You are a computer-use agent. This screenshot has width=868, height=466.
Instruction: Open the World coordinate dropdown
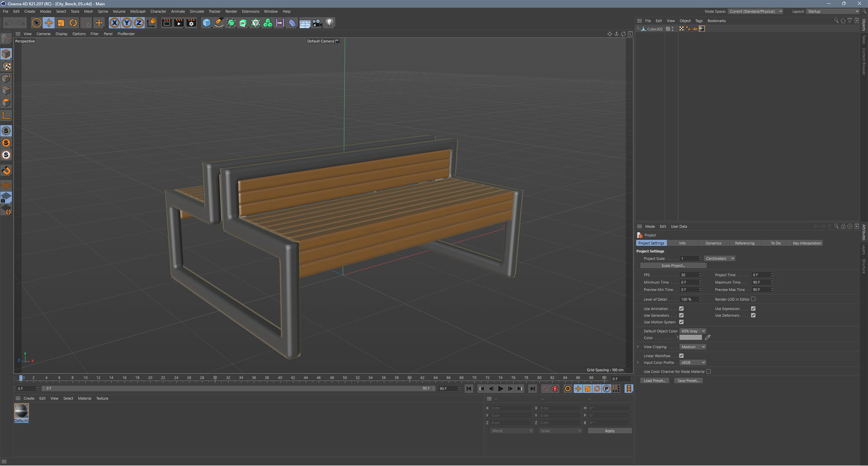point(512,431)
